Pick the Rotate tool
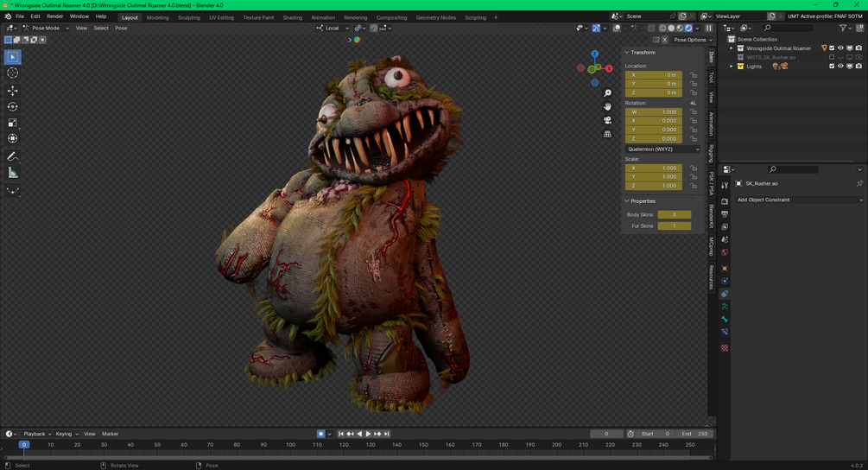The height and width of the screenshot is (470, 868). pos(13,107)
